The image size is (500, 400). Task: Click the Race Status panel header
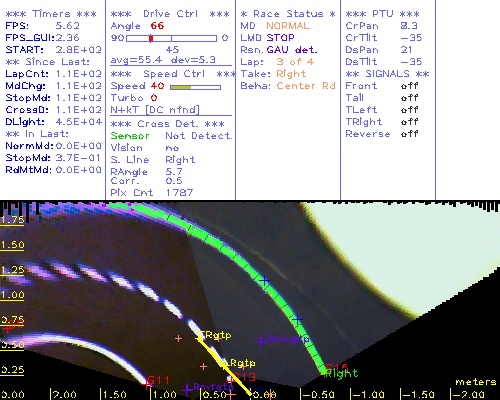288,14
